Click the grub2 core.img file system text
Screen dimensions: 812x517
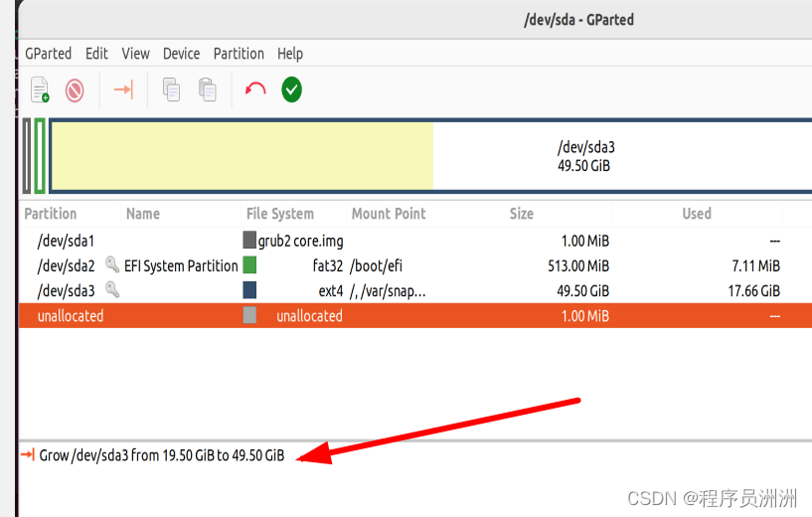[300, 241]
